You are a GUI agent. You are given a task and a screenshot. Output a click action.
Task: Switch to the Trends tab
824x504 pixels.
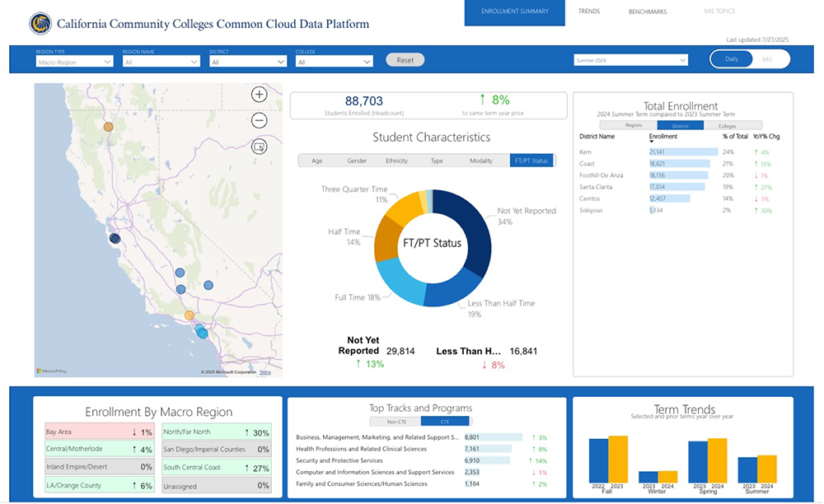588,12
